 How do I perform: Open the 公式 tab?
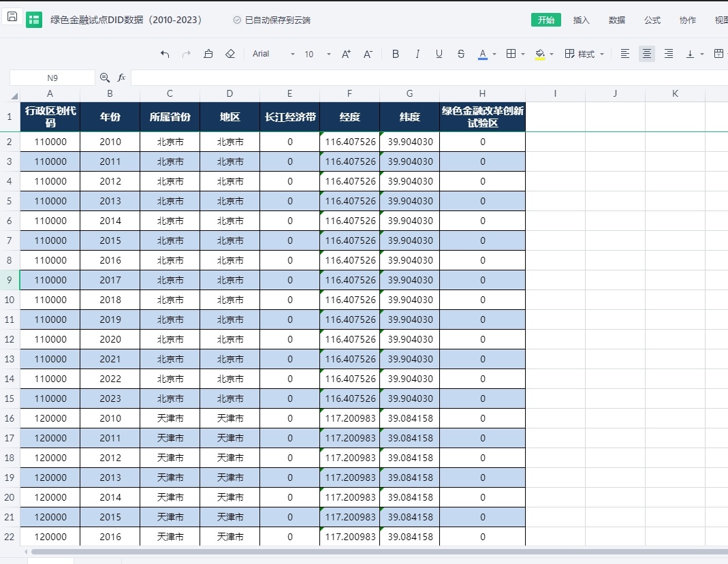tap(652, 20)
